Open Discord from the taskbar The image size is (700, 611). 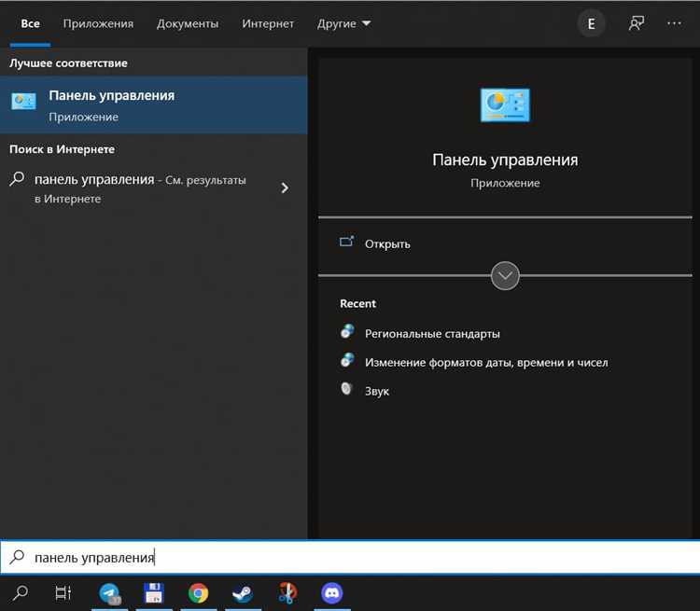[x=331, y=593]
